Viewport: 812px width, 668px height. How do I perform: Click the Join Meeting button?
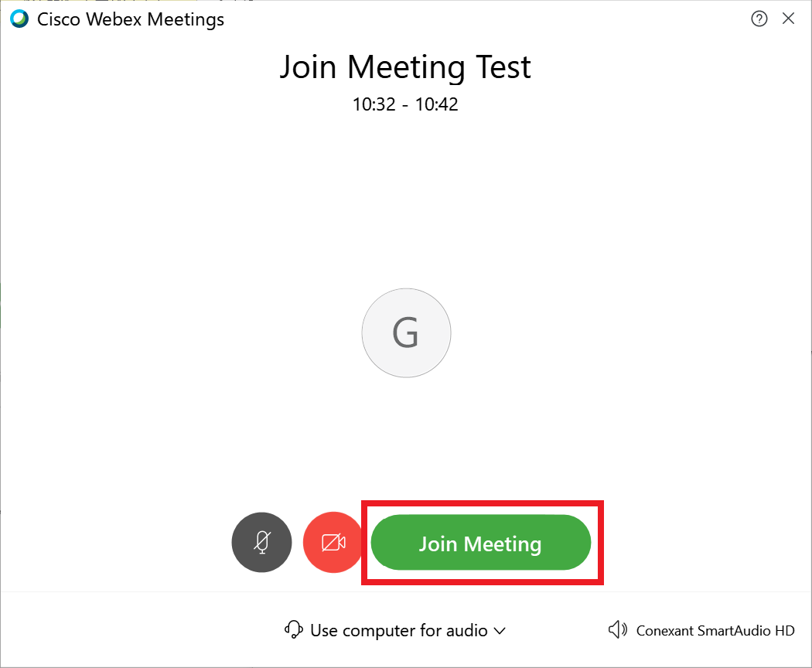(481, 543)
